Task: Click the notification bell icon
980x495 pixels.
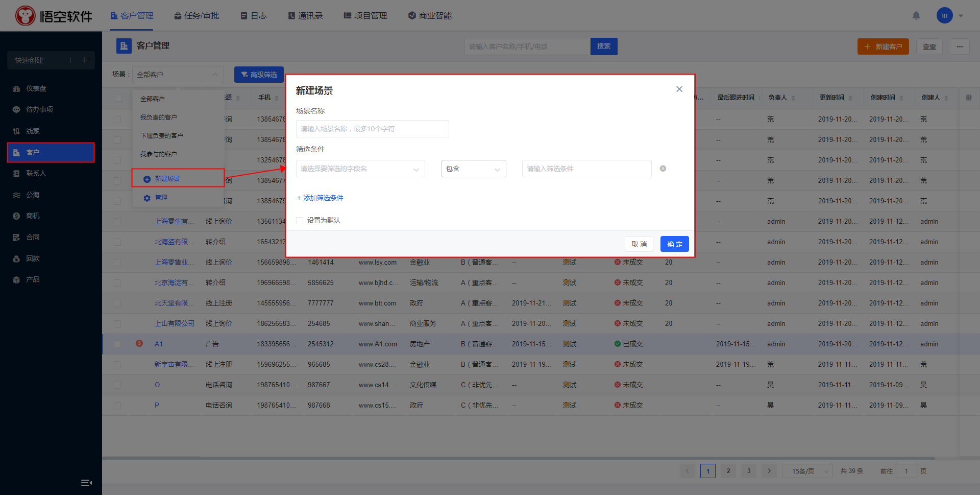Action: pyautogui.click(x=916, y=16)
